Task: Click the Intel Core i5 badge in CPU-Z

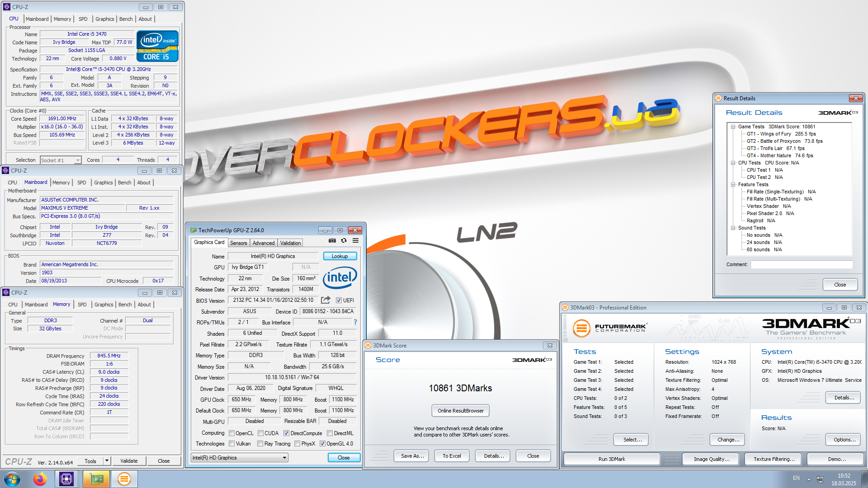Action: click(x=157, y=46)
